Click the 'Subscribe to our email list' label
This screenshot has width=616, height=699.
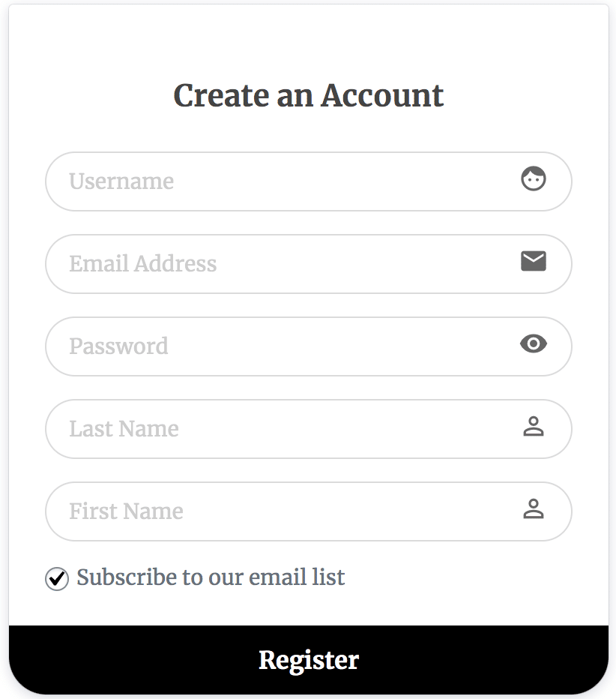tap(211, 577)
